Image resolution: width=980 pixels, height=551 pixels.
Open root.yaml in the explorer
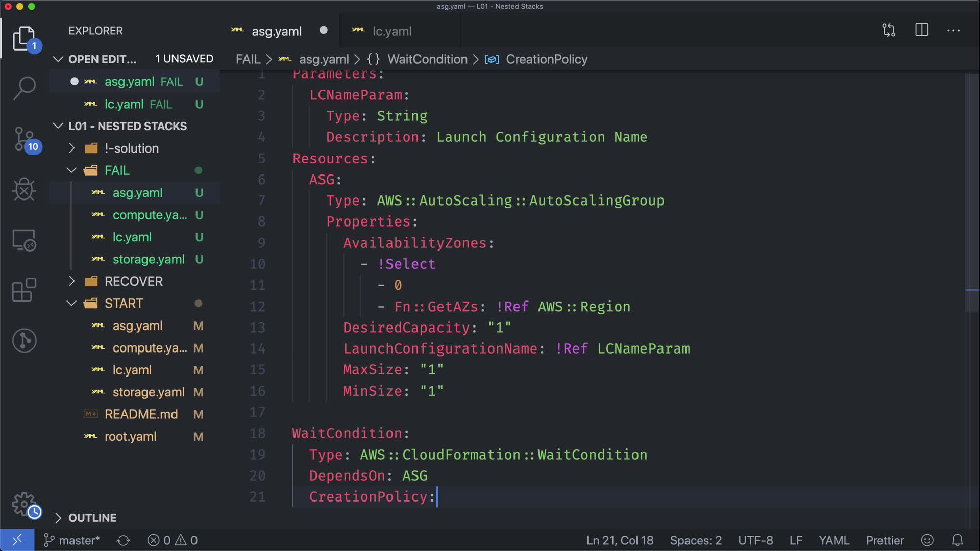130,437
